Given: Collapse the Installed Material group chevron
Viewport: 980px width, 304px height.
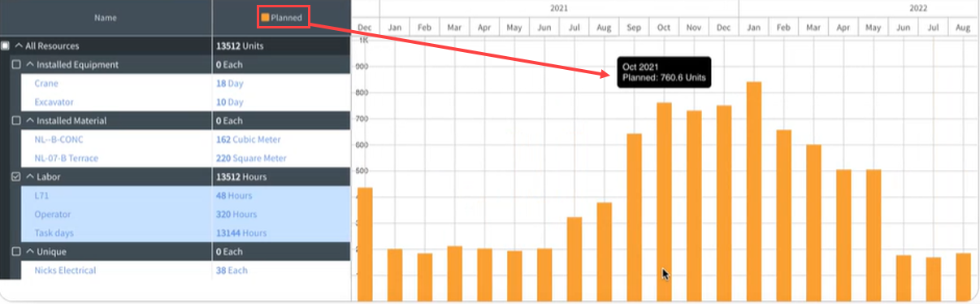Looking at the screenshot, I should [30, 120].
